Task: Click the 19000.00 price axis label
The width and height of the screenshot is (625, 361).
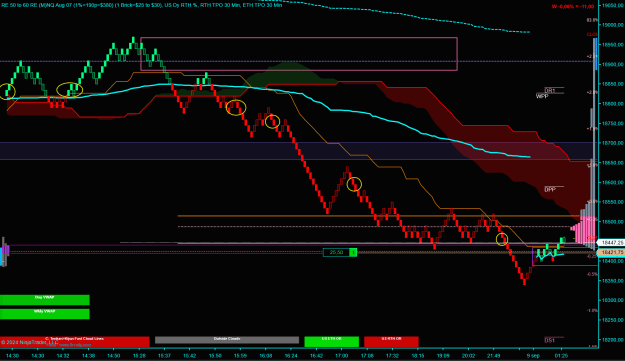Action: tap(613, 25)
